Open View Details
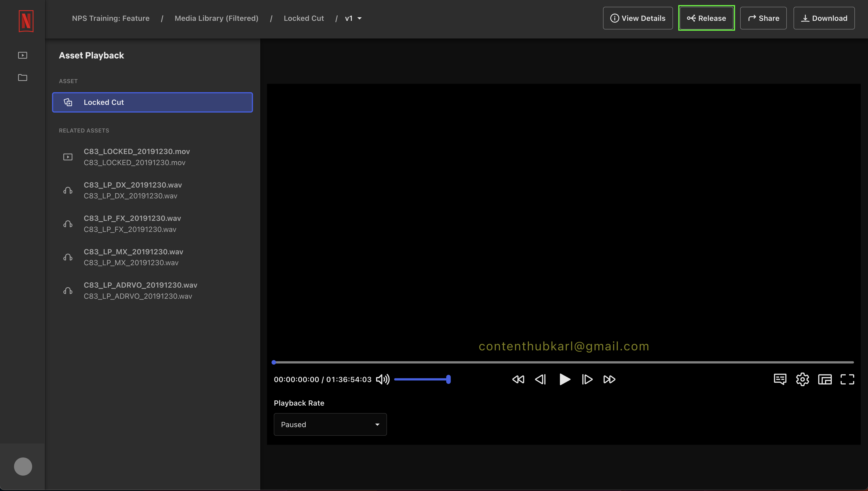This screenshot has height=491, width=868. (x=638, y=18)
